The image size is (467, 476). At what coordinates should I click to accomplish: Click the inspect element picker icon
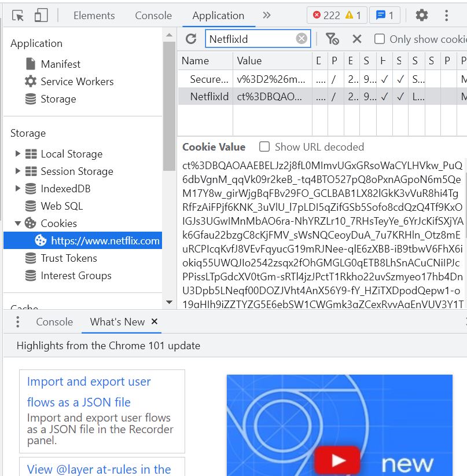pos(18,16)
